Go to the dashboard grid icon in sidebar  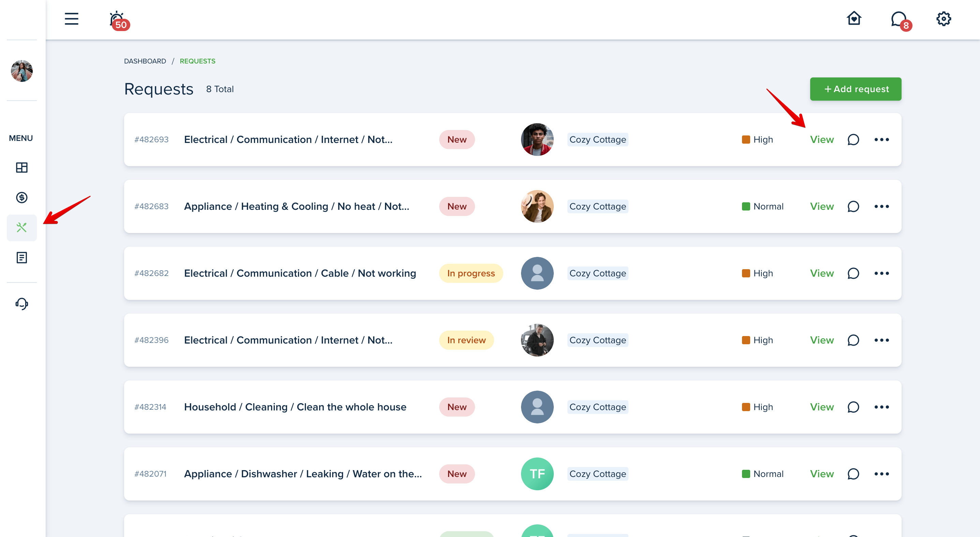(22, 168)
